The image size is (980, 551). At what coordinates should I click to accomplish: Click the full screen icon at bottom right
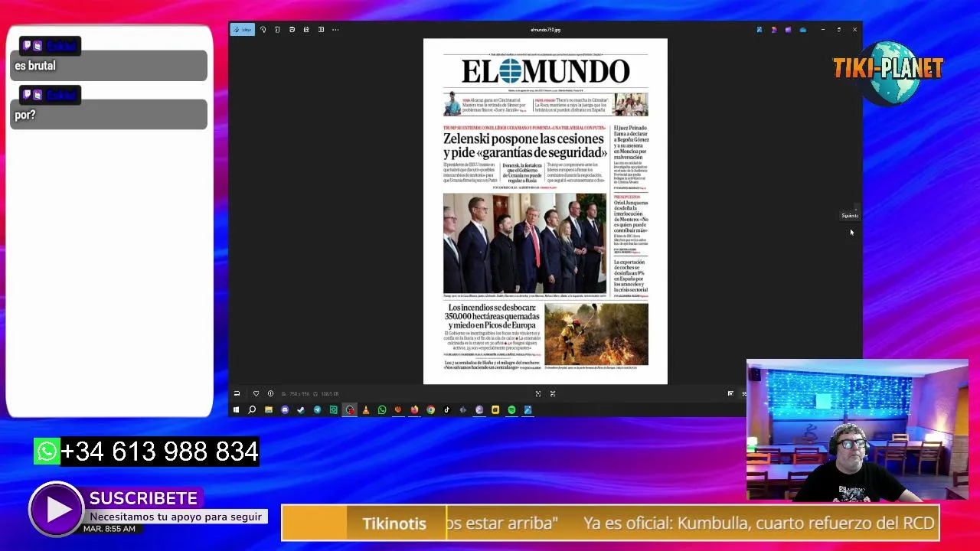(730, 393)
